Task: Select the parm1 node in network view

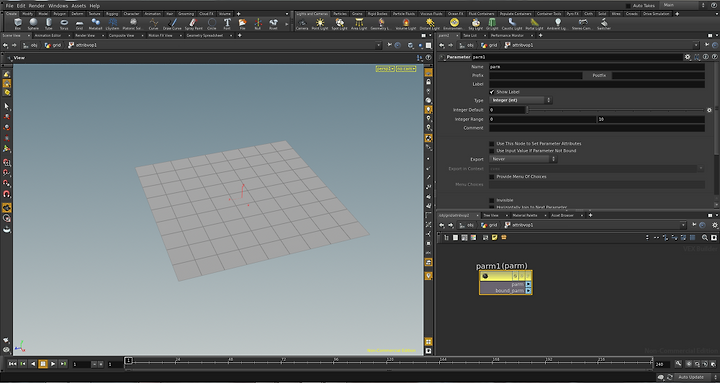Action: click(x=506, y=282)
